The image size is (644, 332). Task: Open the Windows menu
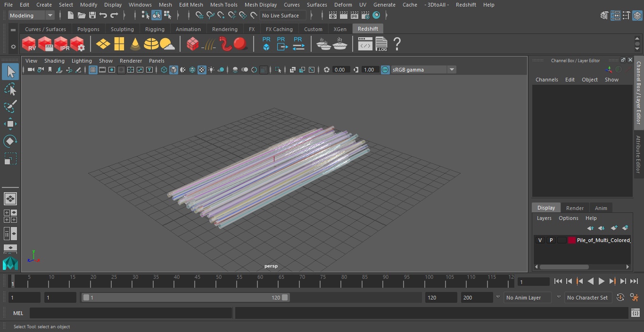(140, 5)
